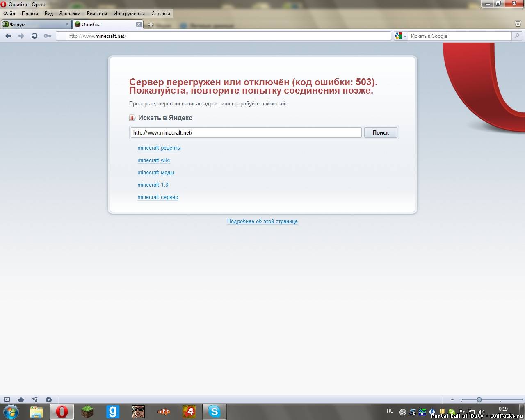Click the Yandex search input on the error page

pyautogui.click(x=246, y=132)
